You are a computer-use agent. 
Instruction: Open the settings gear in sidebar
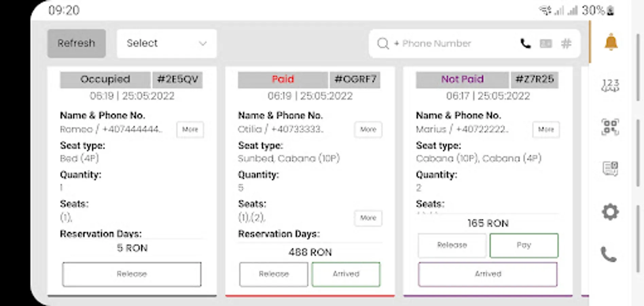[610, 212]
